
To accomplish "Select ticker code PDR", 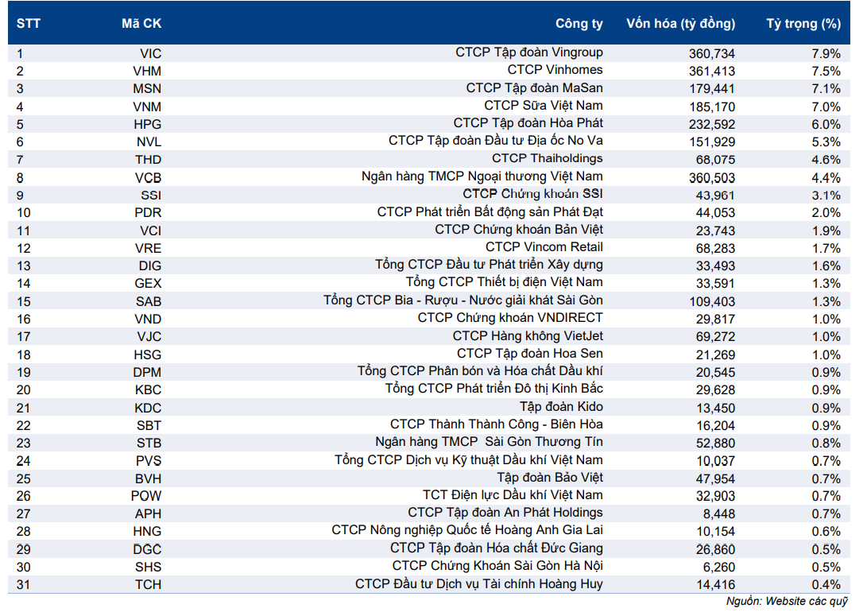I will 148,213.
